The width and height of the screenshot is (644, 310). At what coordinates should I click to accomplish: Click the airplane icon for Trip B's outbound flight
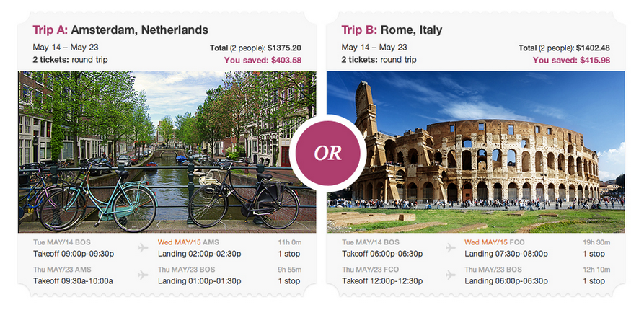(x=451, y=248)
